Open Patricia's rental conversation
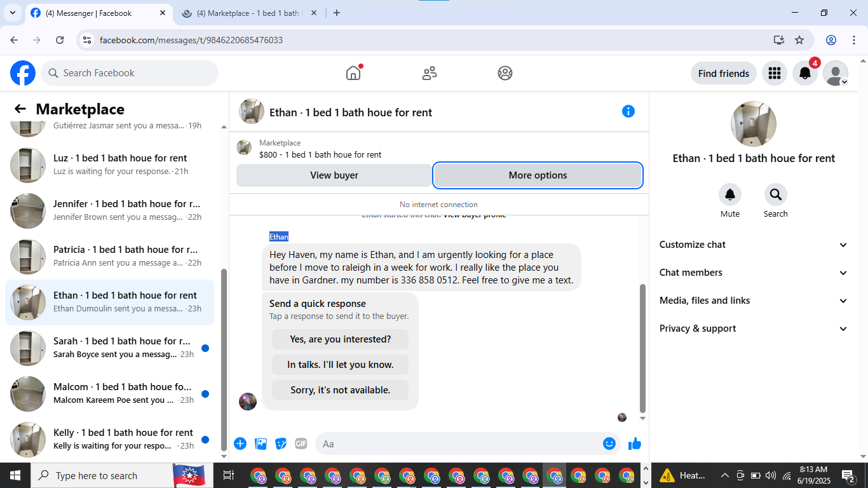 pyautogui.click(x=110, y=257)
